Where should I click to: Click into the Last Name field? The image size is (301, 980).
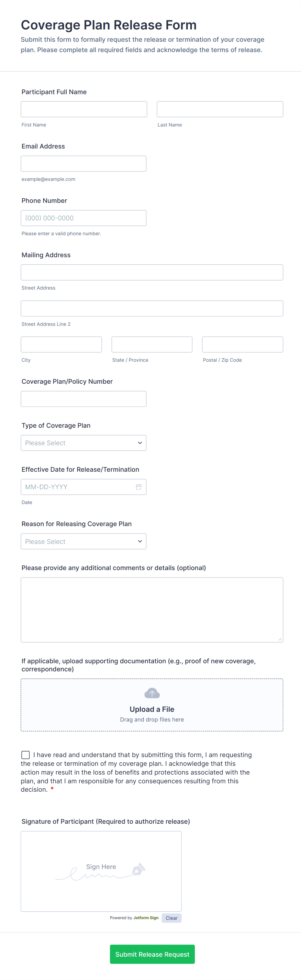pyautogui.click(x=219, y=109)
